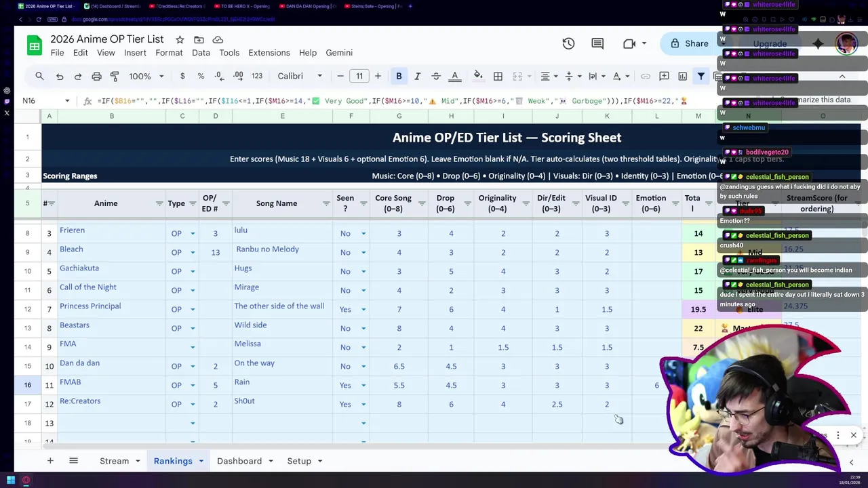Increase decimal places icon
This screenshot has height=488, width=868.
(x=238, y=76)
